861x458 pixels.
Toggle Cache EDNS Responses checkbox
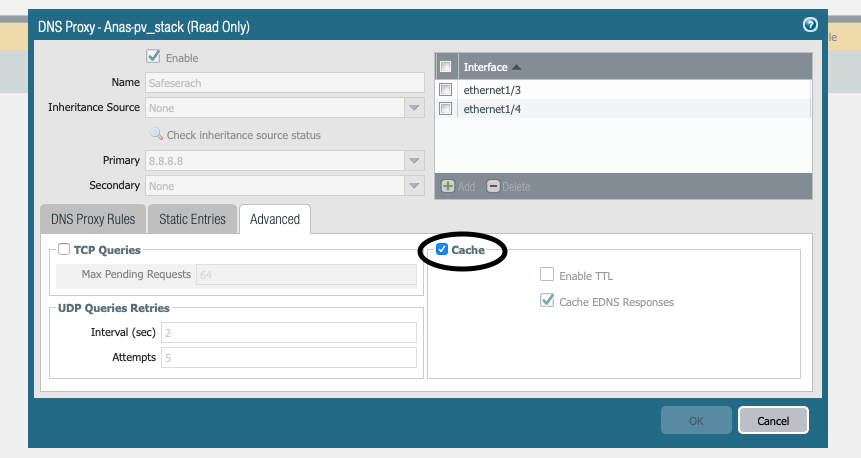(x=546, y=301)
